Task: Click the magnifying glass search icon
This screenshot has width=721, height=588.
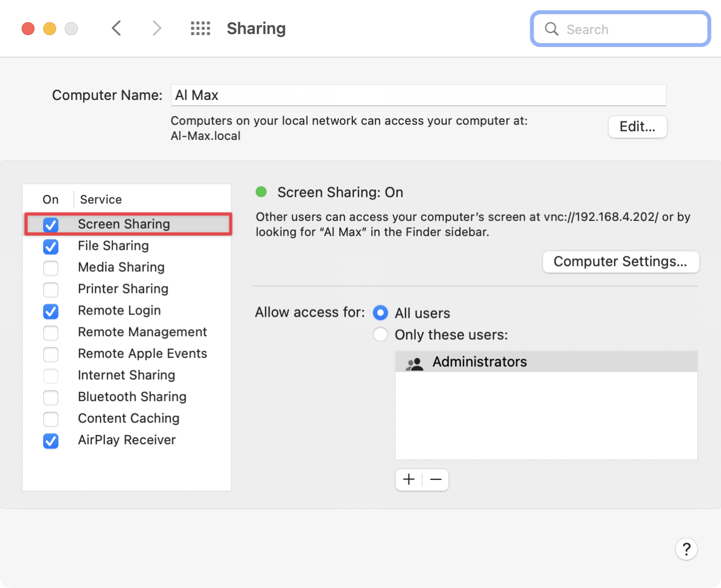Action: pyautogui.click(x=551, y=29)
